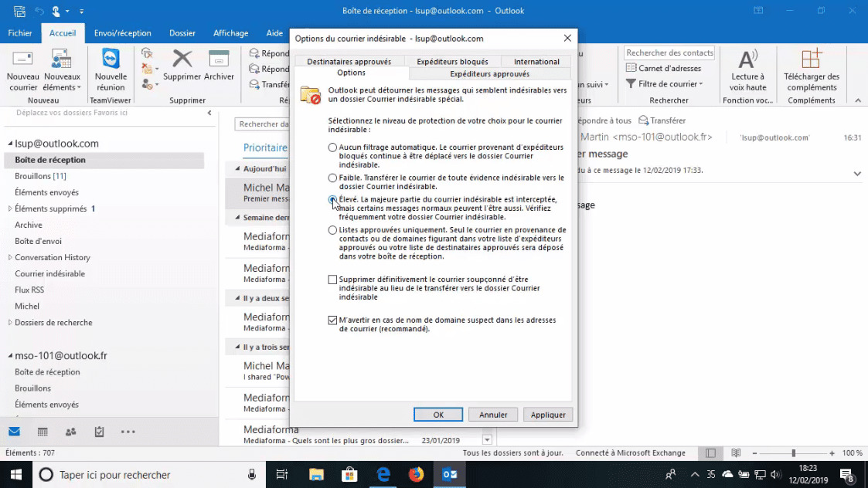The image size is (868, 488).
Task: Switch to the International tab
Action: tap(536, 62)
